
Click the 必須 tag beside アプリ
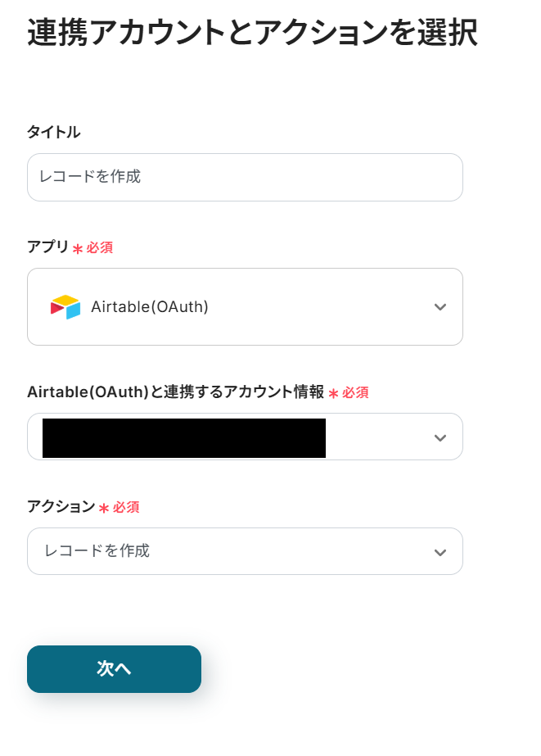100,247
